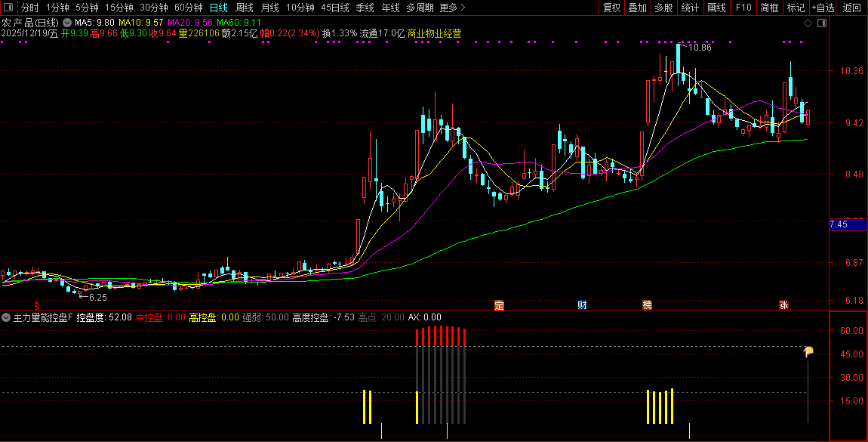The image size is (868, 442).
Task: Click the 榜 ranking event marker icon
Action: click(x=647, y=305)
